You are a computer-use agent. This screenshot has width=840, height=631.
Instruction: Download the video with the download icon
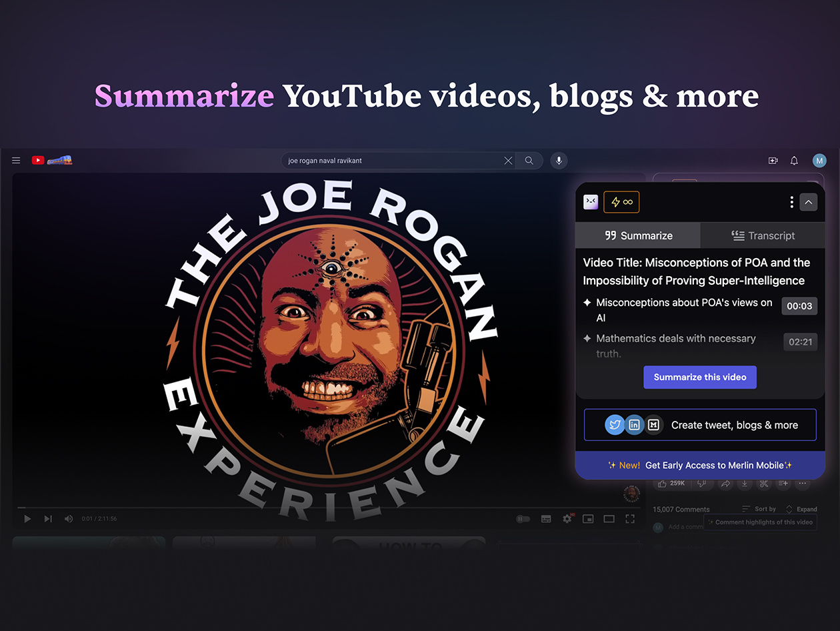[x=745, y=484]
